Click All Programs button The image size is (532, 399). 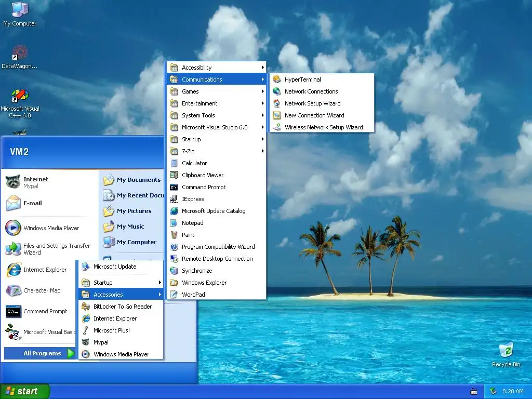[39, 353]
